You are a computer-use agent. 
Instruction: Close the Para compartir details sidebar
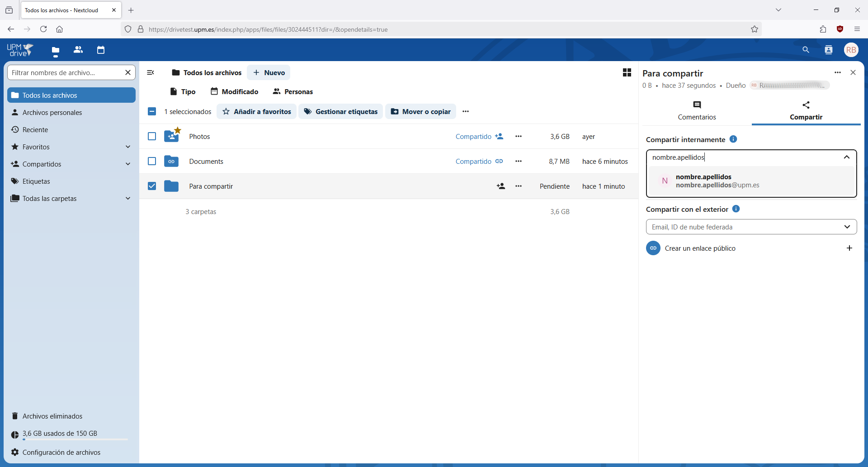point(853,72)
